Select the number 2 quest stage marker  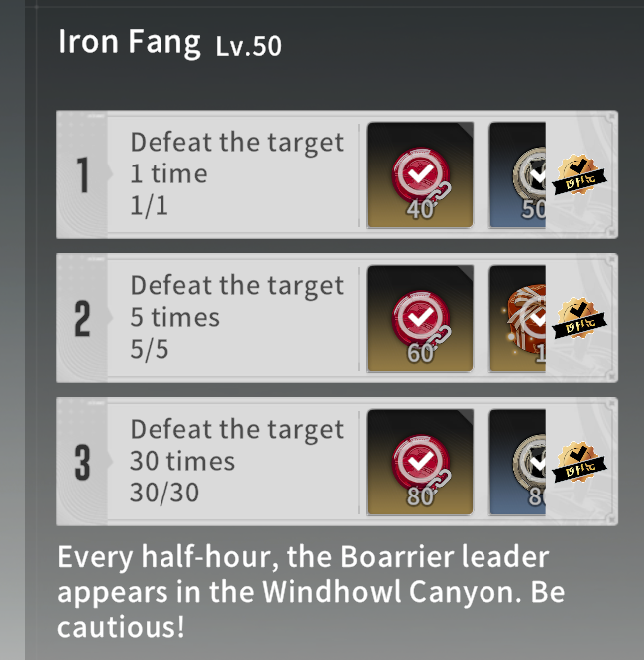click(x=82, y=319)
